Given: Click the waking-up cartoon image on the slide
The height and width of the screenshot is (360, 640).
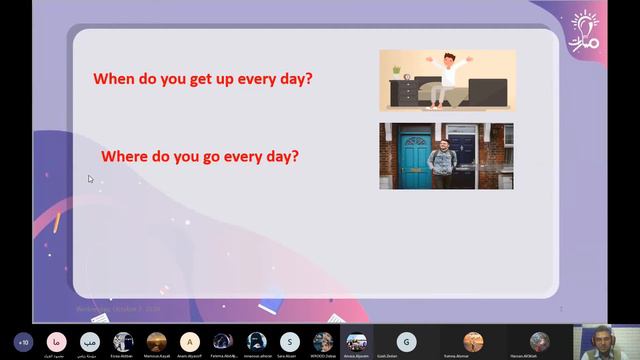Looking at the screenshot, I should [447, 80].
